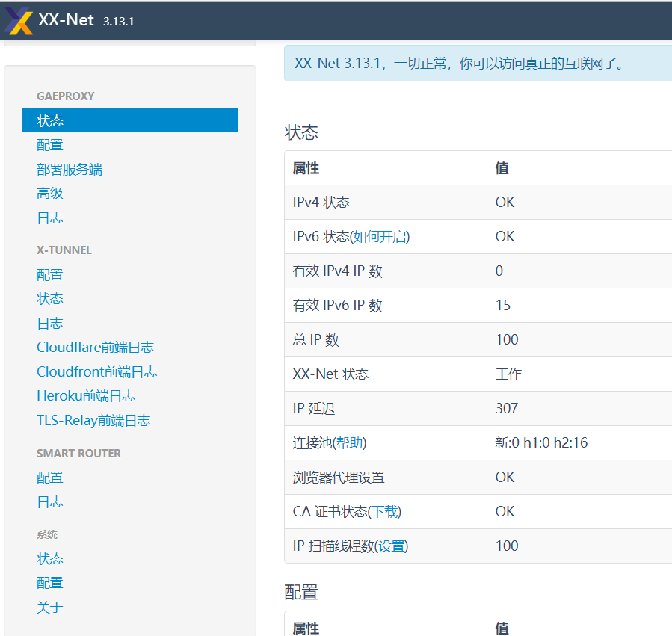Viewport: 672px width, 636px height.
Task: Open the XX-Net title link
Action: (66, 19)
